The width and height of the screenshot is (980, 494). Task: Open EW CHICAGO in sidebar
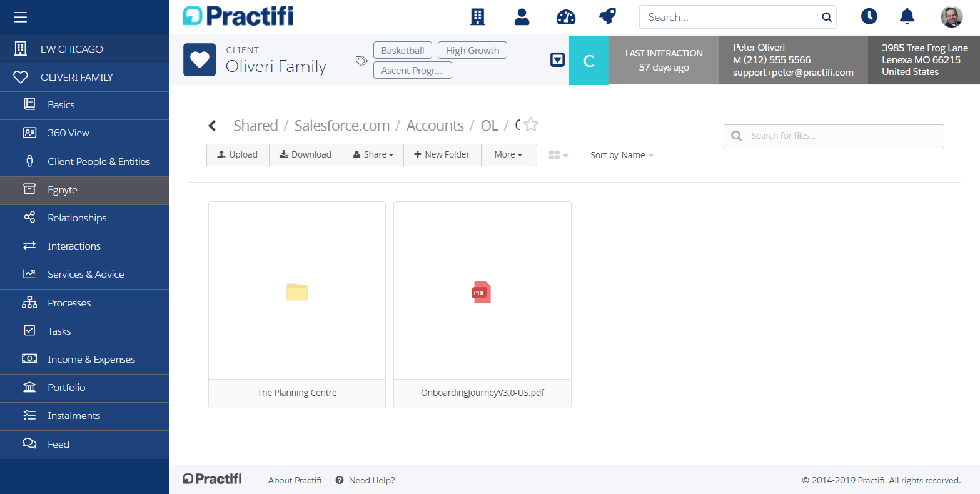coord(84,49)
